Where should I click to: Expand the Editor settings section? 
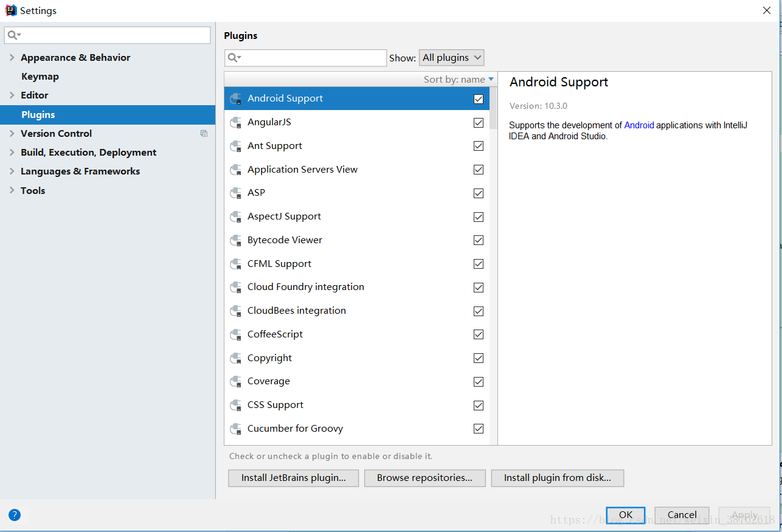(12, 95)
